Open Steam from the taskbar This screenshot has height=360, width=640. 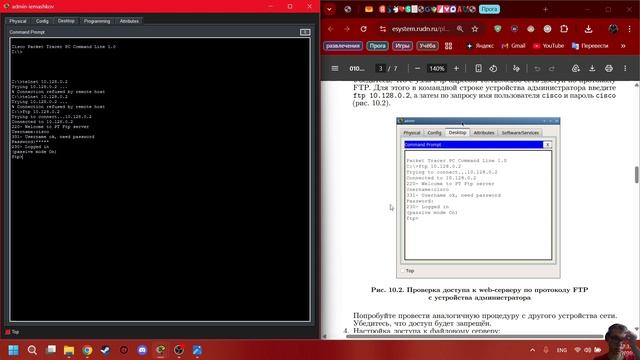(105, 350)
